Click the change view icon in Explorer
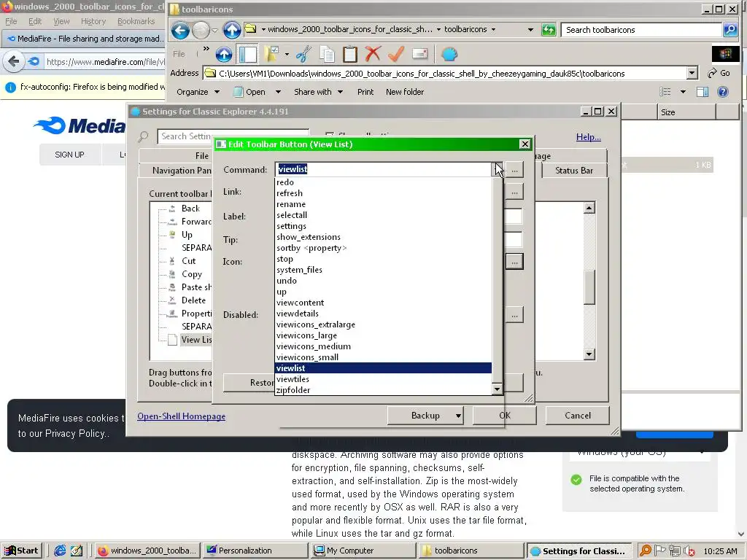Screen dimensions: 747x560 click(665, 92)
